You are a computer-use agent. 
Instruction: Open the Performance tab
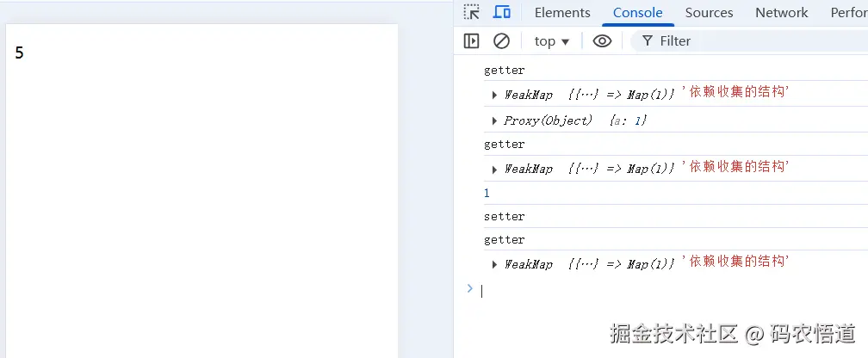coord(848,12)
